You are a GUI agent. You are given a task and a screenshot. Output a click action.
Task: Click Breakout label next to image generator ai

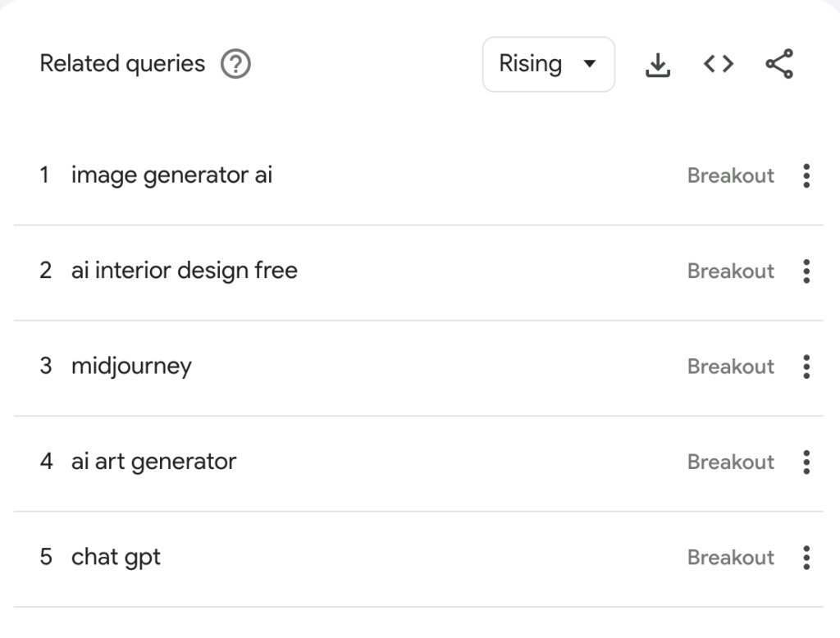[x=730, y=175]
